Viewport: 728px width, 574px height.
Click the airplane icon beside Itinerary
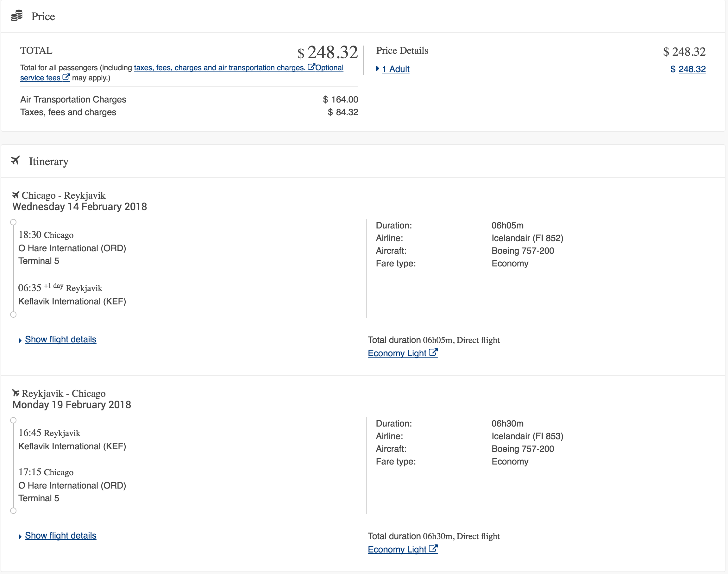15,160
